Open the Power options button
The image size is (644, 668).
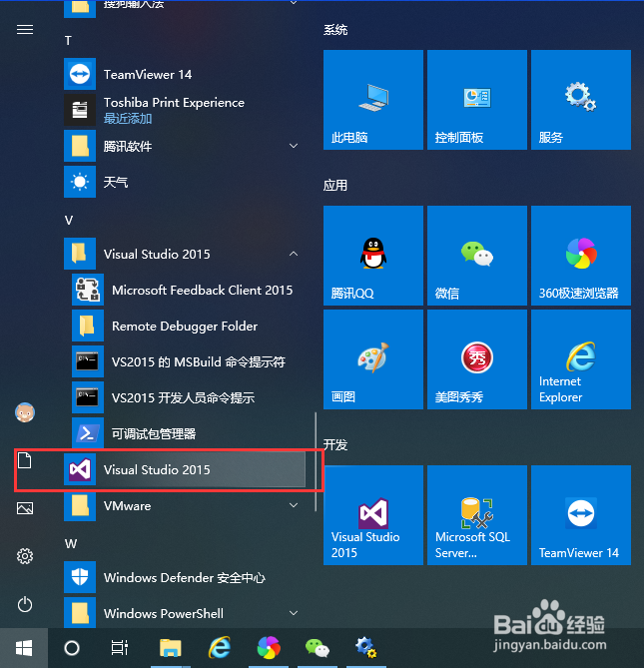coord(25,604)
